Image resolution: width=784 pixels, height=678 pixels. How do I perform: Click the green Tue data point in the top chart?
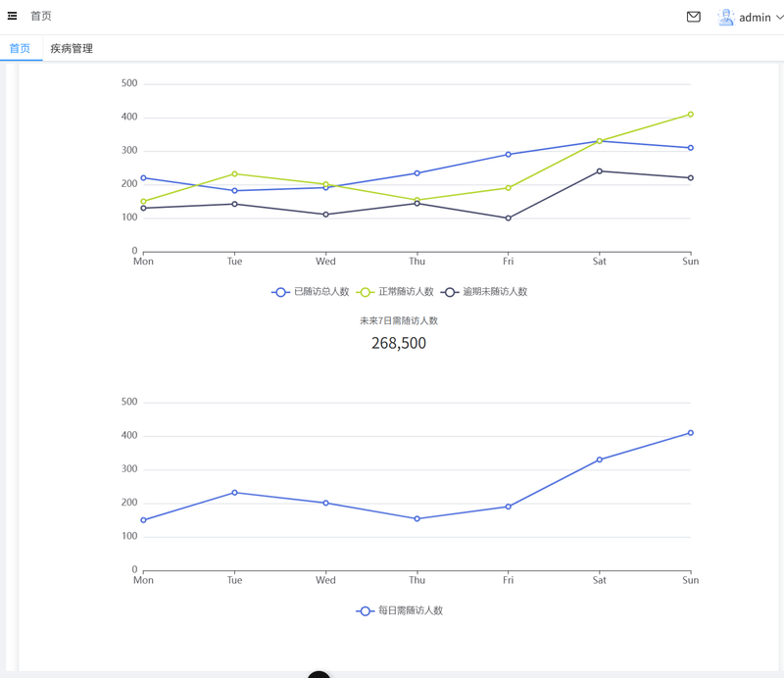pyautogui.click(x=234, y=174)
